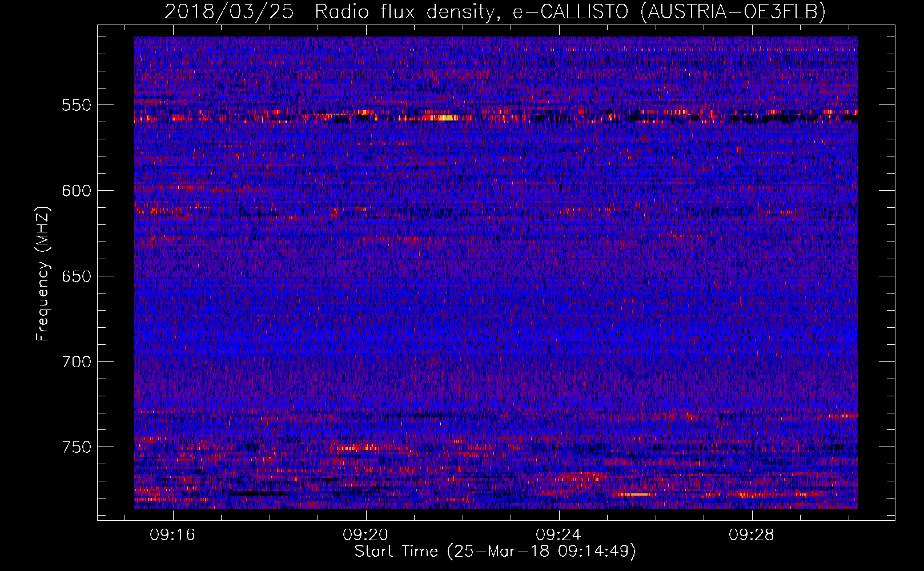This screenshot has height=571, width=924.
Task: Click the 'Start Time (25-Mar-18 09:14:49)' label
Action: (x=495, y=552)
